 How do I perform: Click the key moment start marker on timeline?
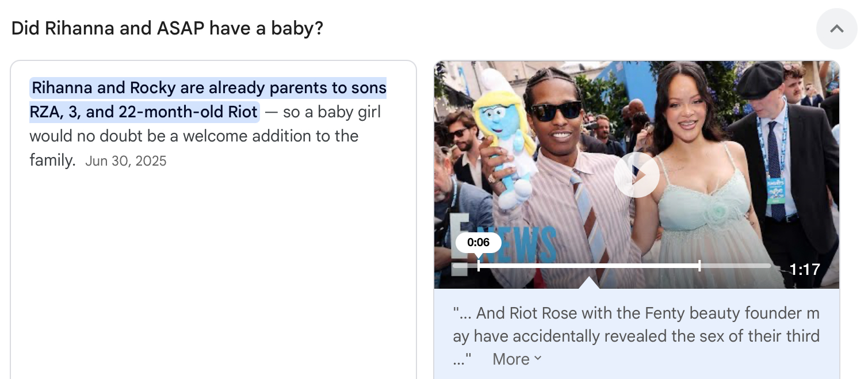point(479,265)
